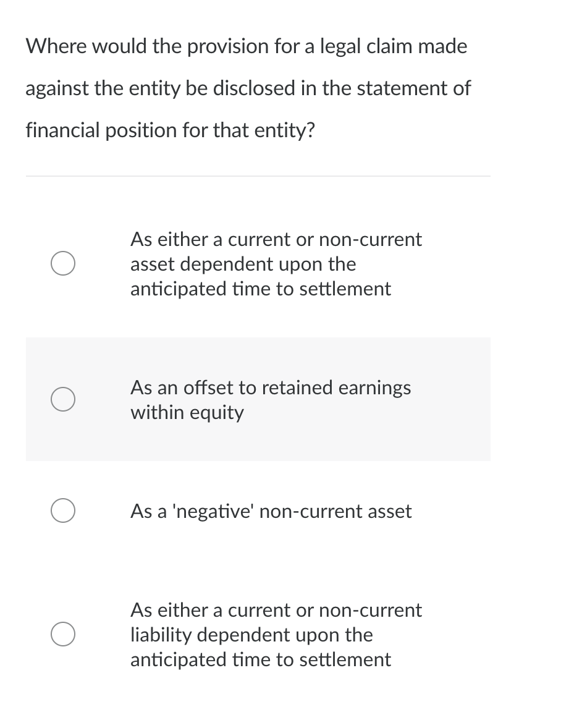The width and height of the screenshot is (561, 728).
Task: Select the radio button for the first answer option
Action: point(62,263)
